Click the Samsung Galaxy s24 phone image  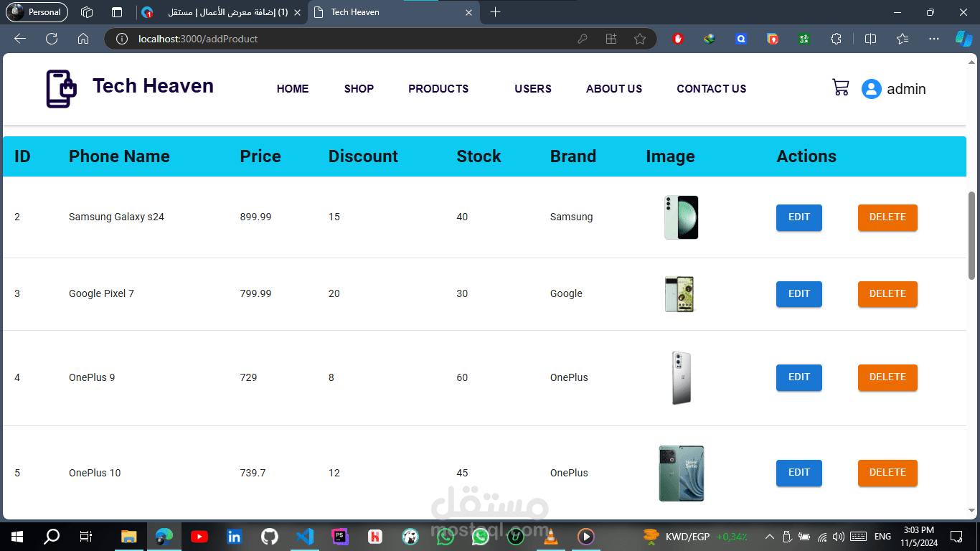tap(681, 217)
